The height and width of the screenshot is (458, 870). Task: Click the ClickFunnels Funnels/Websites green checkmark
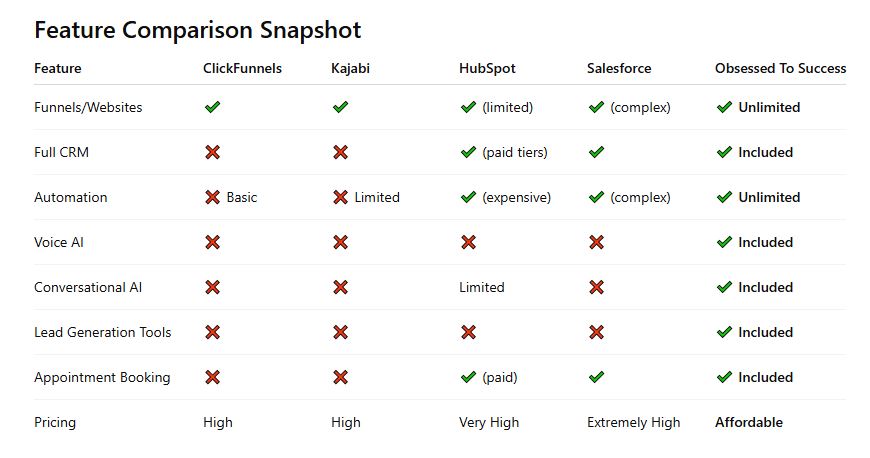pyautogui.click(x=213, y=107)
